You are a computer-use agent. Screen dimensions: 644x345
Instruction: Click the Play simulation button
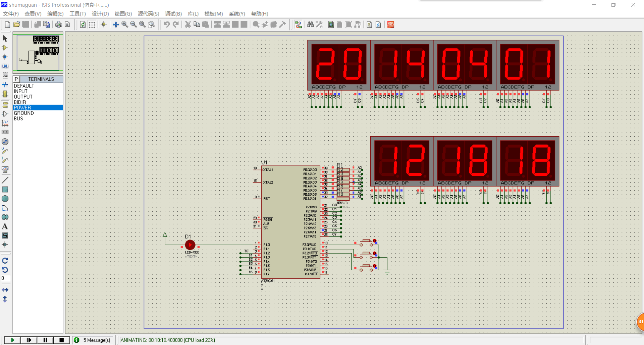[x=12, y=340]
